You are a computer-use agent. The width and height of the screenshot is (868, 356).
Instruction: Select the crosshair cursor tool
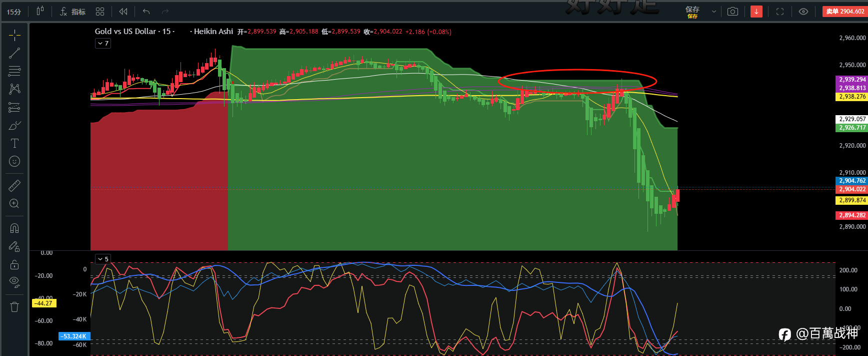[x=14, y=35]
